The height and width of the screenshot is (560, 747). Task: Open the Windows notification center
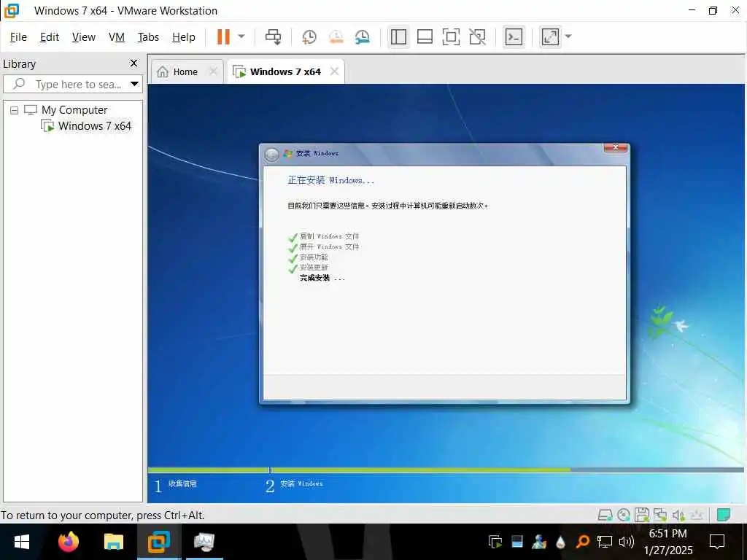point(717,542)
